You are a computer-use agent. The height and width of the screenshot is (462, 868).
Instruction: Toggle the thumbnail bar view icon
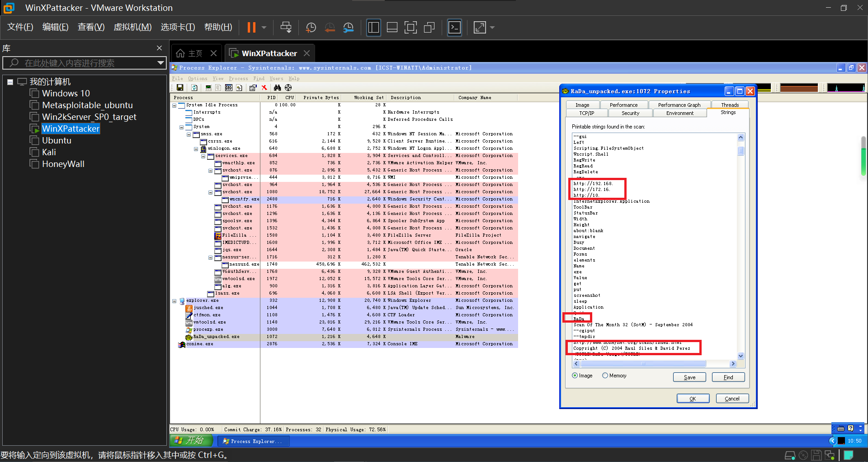tap(392, 28)
